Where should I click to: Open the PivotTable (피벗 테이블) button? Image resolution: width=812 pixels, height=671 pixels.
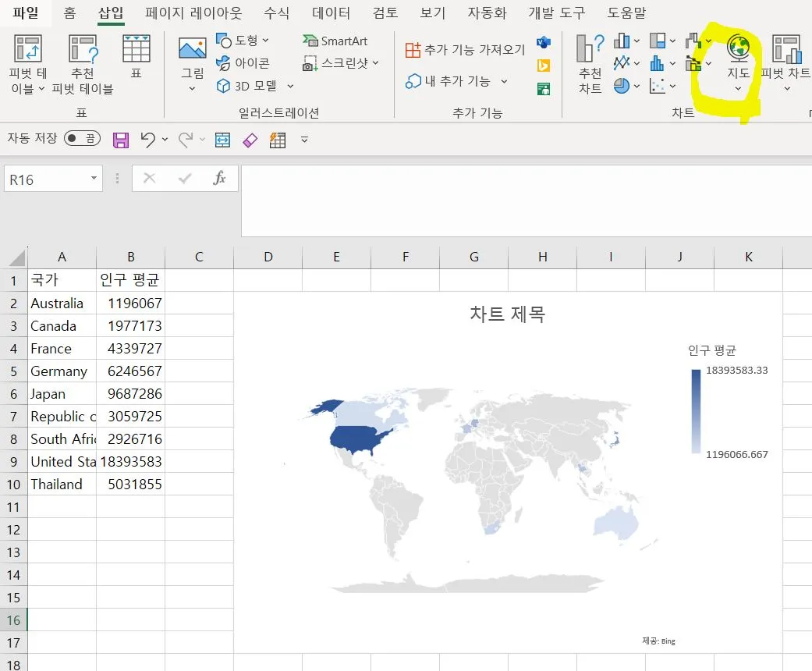(28, 64)
